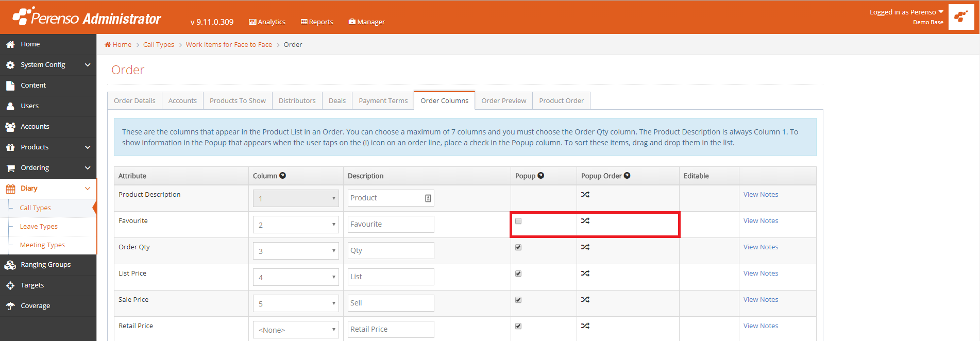980x341 pixels.
Task: Uncheck the Sale Price Popup checkbox
Action: point(518,300)
